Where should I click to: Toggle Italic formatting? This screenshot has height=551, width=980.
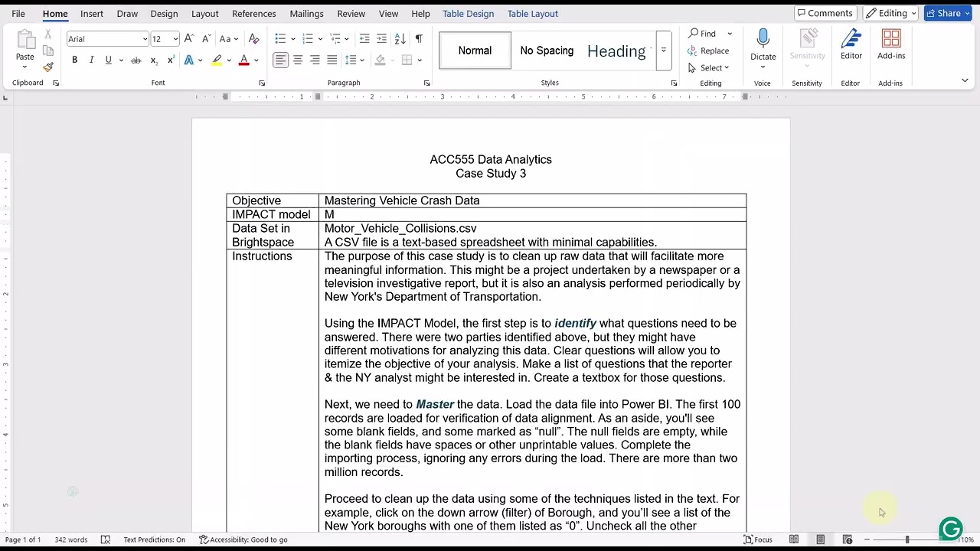coord(91,60)
